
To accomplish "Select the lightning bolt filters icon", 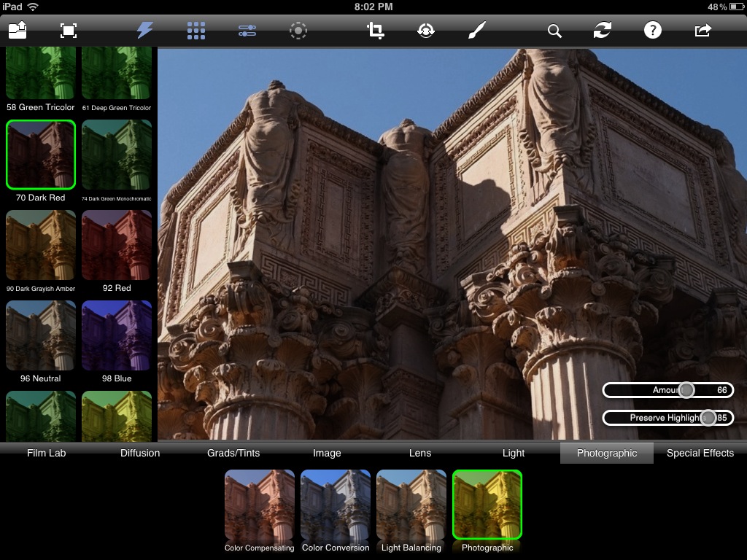I will (x=145, y=30).
